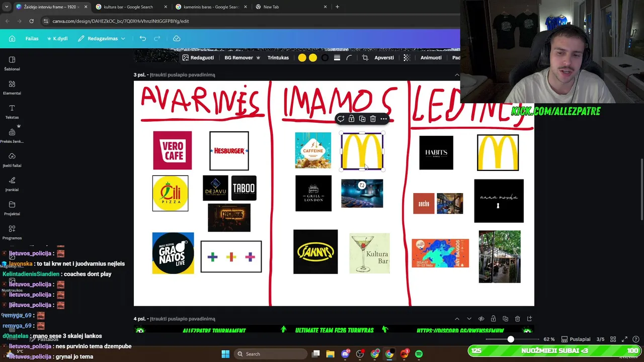
Task: Click page 3 title placeholder field
Action: pos(182,75)
